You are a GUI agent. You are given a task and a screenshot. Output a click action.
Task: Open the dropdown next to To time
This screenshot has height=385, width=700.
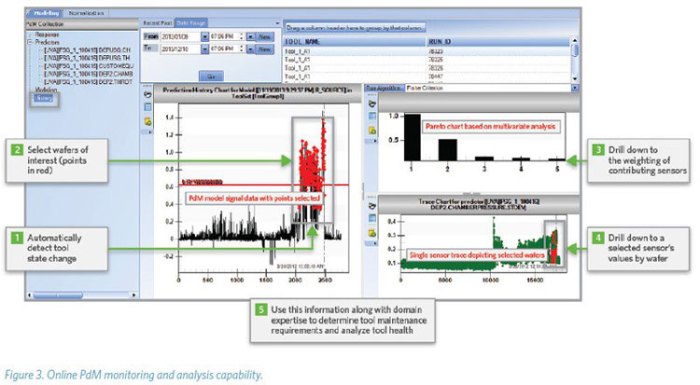250,49
